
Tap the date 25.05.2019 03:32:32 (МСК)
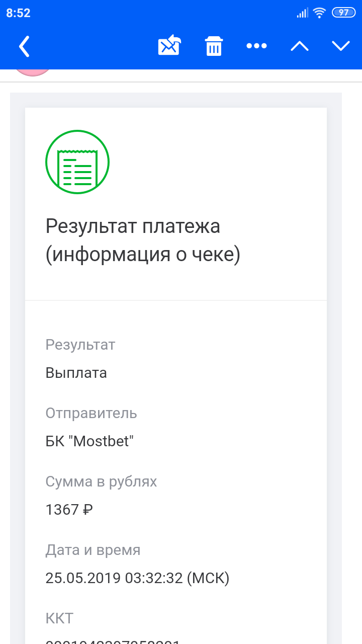(x=137, y=579)
